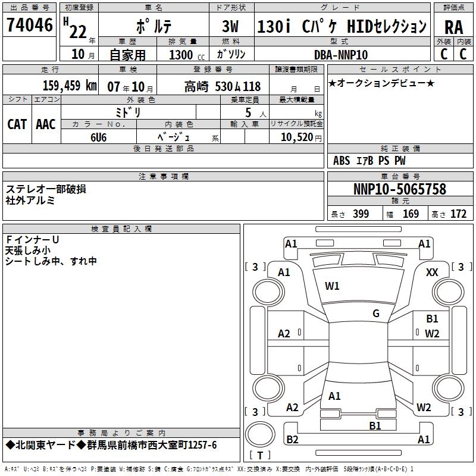Select sales point オークションデビュー text
This screenshot has height=476, width=476.
[381, 83]
